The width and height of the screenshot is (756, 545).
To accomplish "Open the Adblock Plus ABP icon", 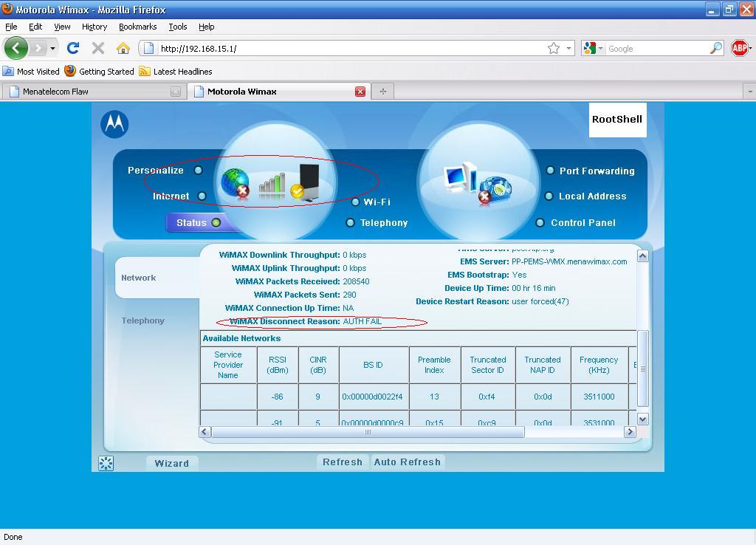I will (x=739, y=48).
